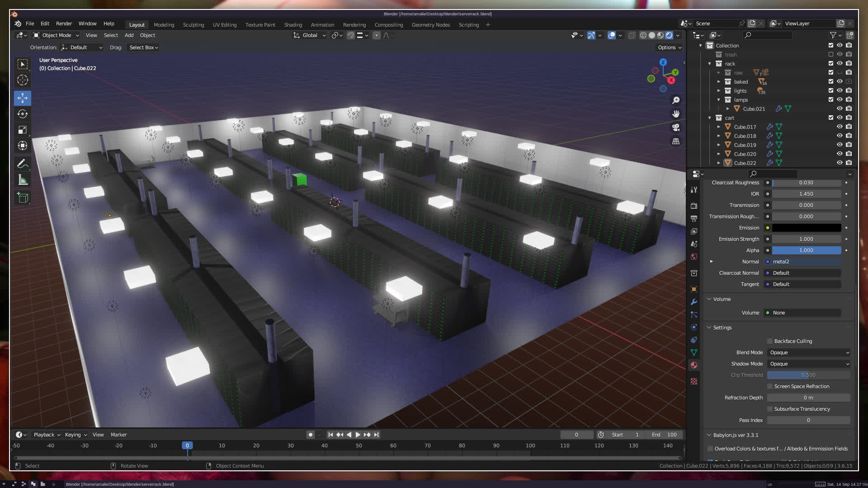Hide Cube.019 using its eye icon
Viewport: 868px width, 488px height.
(x=840, y=145)
